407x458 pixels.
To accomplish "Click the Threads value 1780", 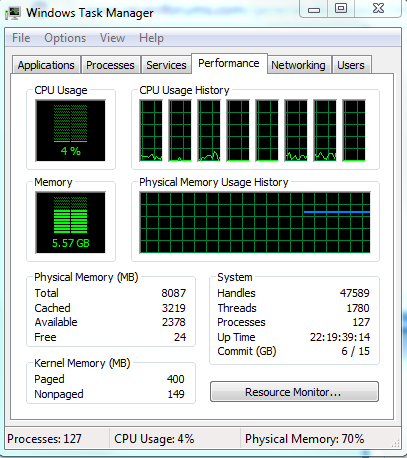I will (x=358, y=308).
